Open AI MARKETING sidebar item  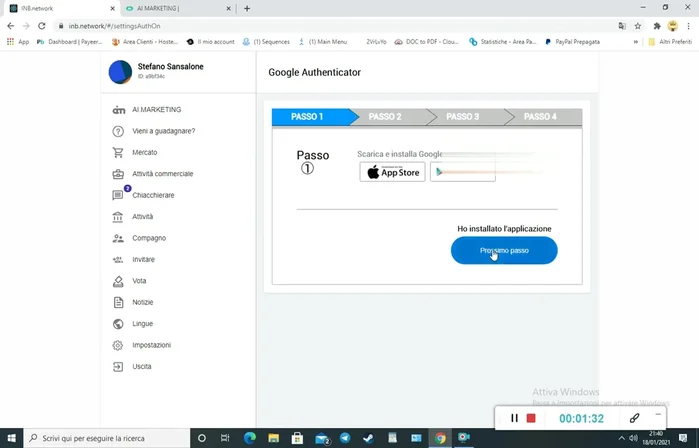(x=147, y=110)
